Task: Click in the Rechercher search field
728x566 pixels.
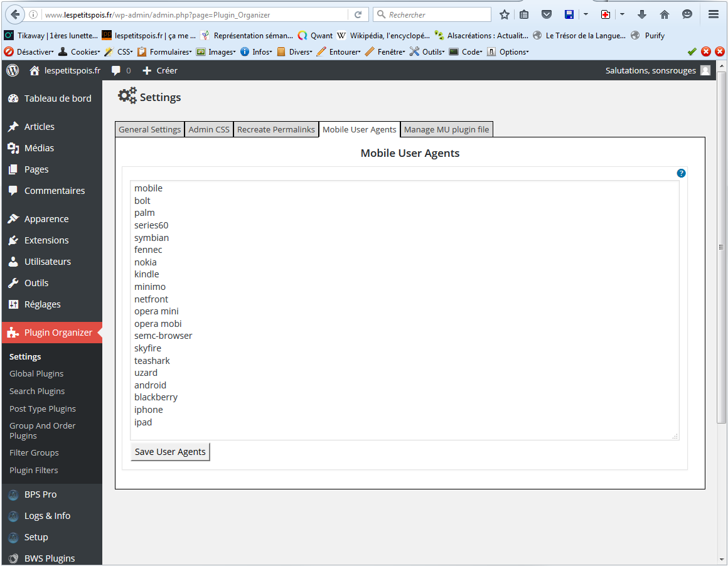Action: pyautogui.click(x=438, y=14)
